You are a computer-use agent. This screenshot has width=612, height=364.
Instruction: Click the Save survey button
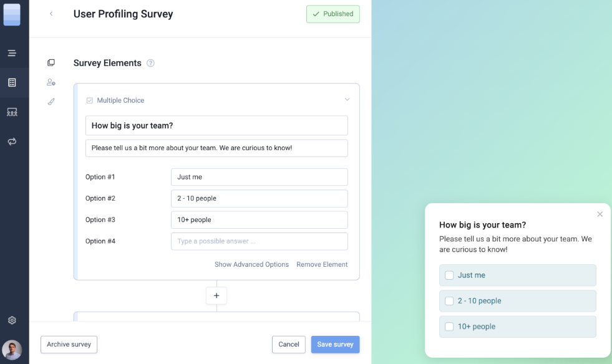(x=335, y=344)
